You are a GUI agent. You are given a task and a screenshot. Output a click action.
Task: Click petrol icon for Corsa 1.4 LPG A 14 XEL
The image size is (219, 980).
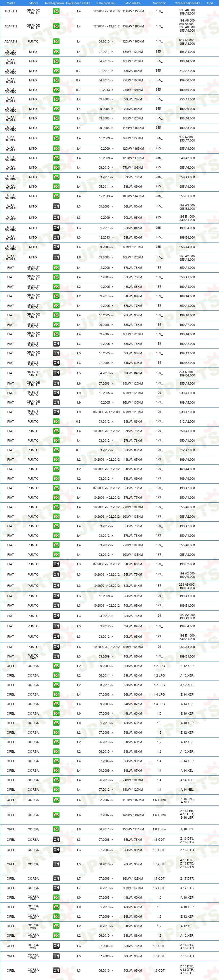[56, 704]
